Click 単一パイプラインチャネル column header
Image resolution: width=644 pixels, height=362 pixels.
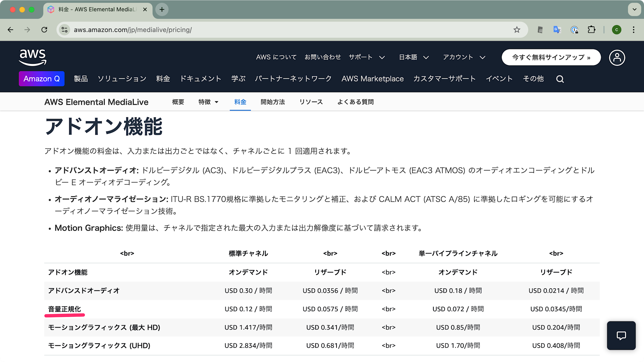coord(458,254)
